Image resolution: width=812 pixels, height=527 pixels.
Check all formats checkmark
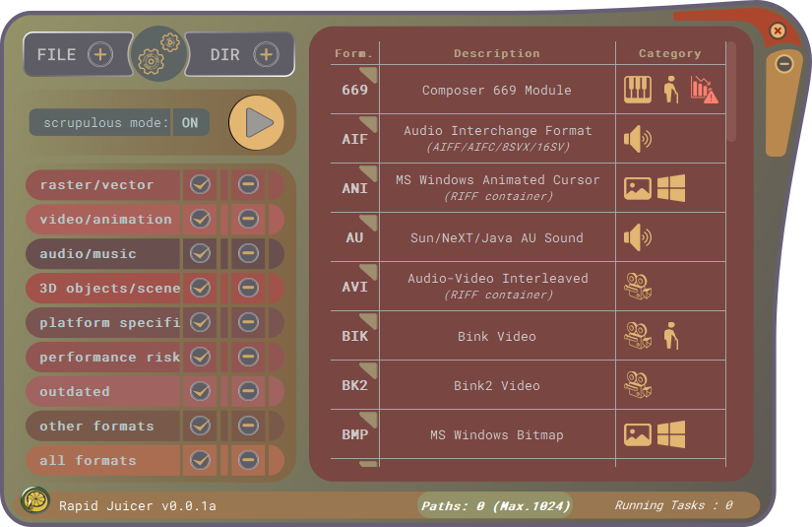tap(200, 460)
